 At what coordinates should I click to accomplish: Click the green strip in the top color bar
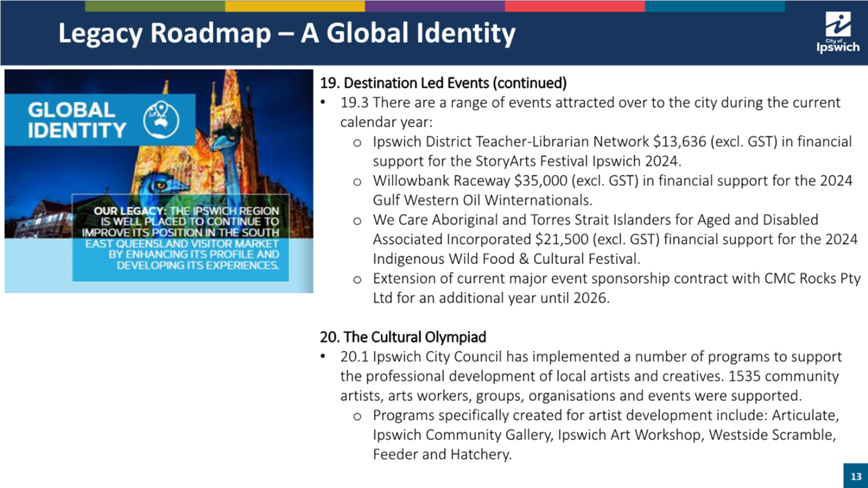tap(155, 6)
